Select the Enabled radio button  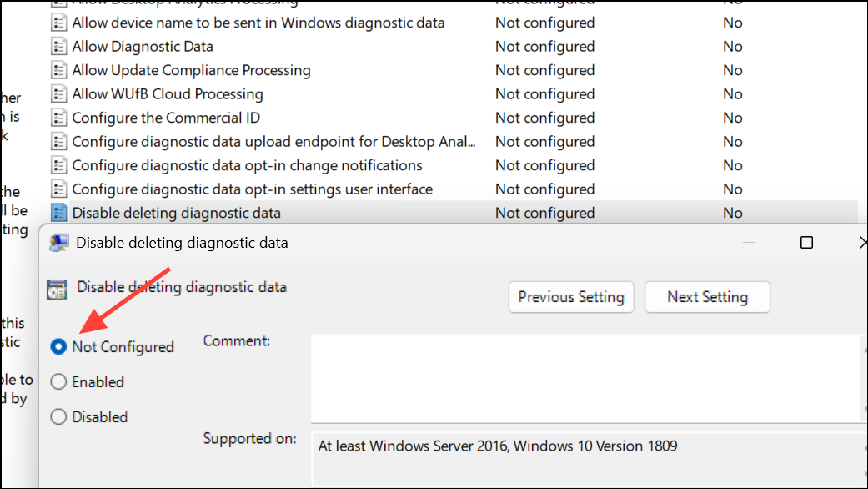(x=58, y=381)
